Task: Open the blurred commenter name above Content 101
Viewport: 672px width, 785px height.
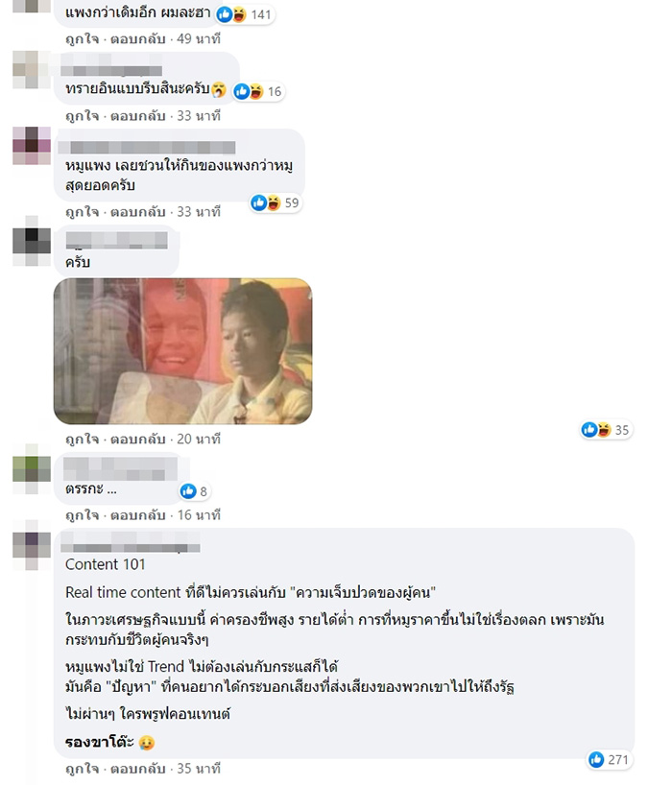Action: click(x=131, y=542)
